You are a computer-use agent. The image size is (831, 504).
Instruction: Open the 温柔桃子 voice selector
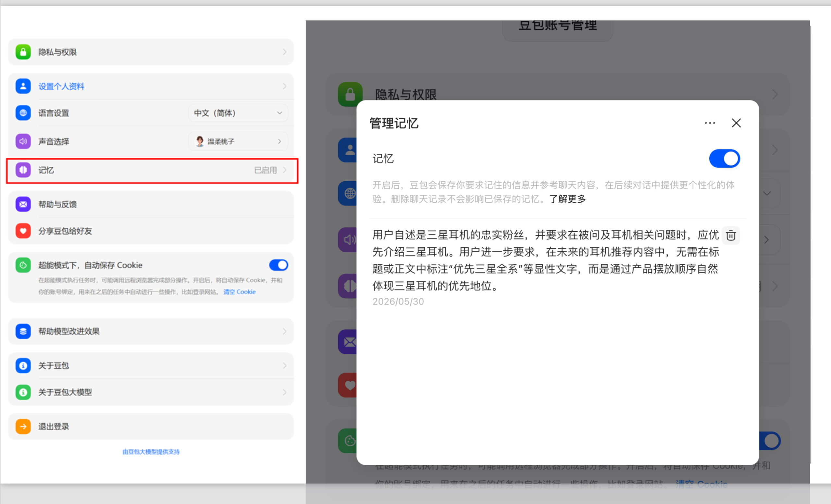(x=238, y=141)
